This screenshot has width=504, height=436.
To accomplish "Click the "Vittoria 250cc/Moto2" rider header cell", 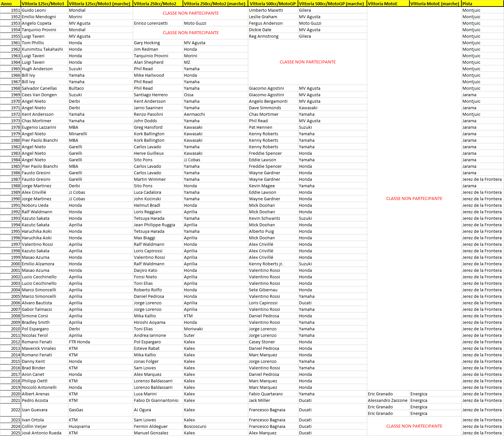I will [x=158, y=4].
